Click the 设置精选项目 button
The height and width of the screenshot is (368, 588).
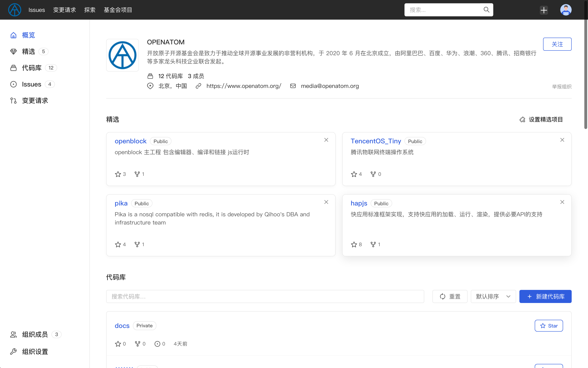(541, 120)
